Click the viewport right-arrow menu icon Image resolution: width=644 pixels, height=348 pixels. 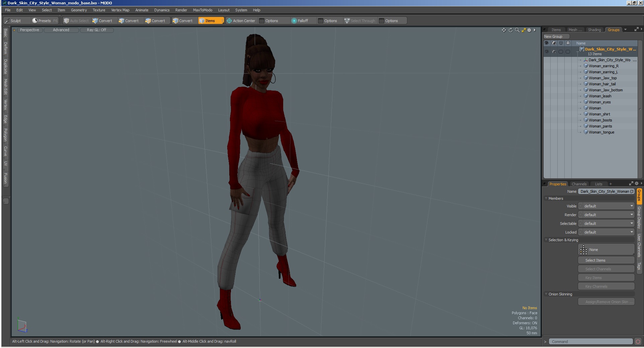535,30
